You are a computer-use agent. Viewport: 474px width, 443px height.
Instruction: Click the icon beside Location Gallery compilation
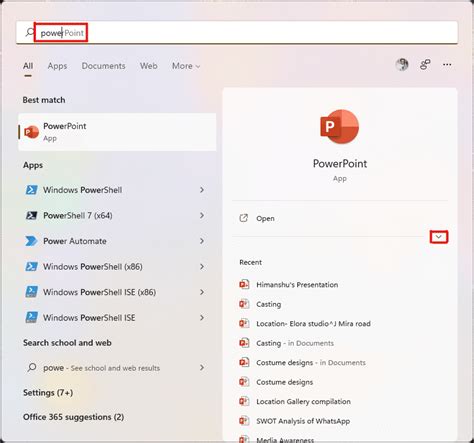pos(244,401)
